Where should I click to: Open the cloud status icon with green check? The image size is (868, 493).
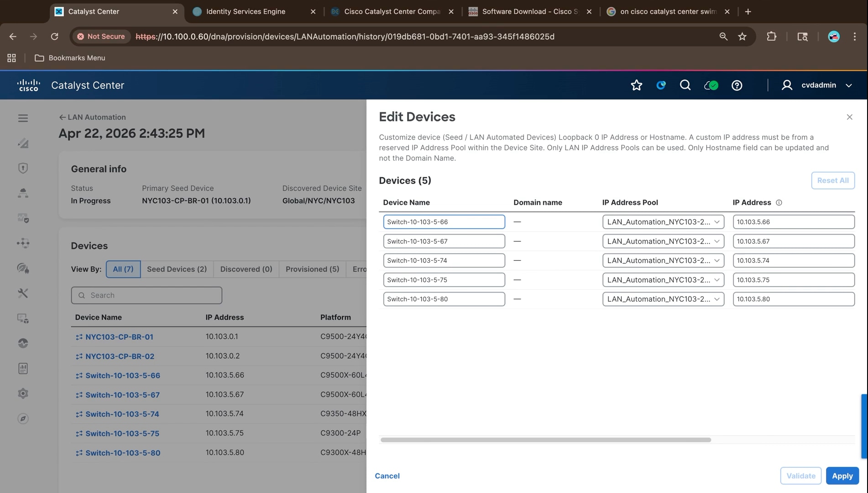(711, 85)
